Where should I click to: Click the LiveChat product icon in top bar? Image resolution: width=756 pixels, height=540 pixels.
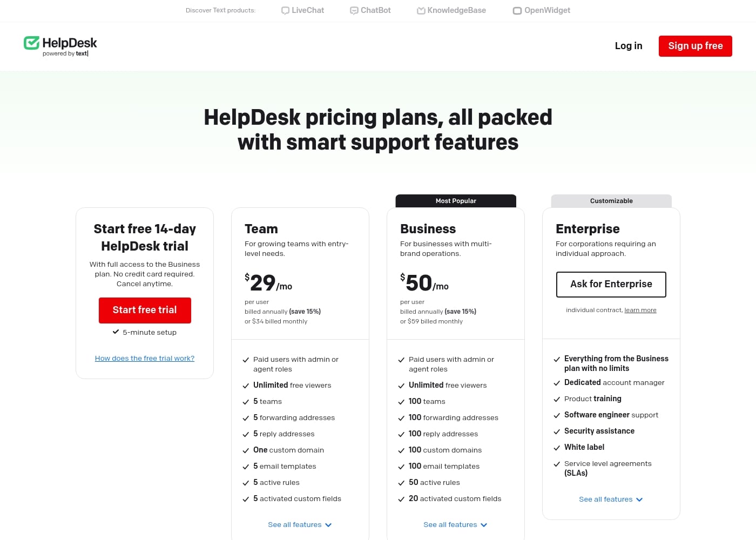285,10
